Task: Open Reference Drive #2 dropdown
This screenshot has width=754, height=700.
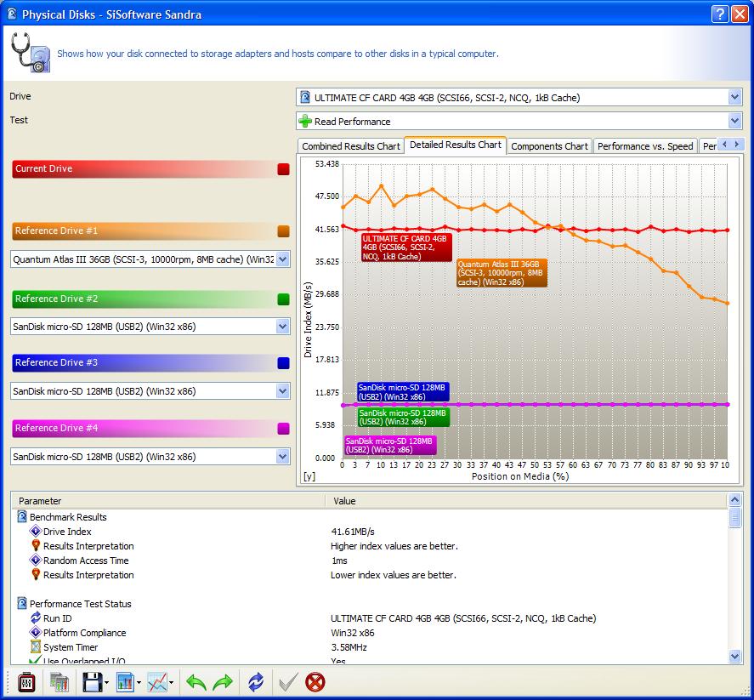Action: pos(283,327)
